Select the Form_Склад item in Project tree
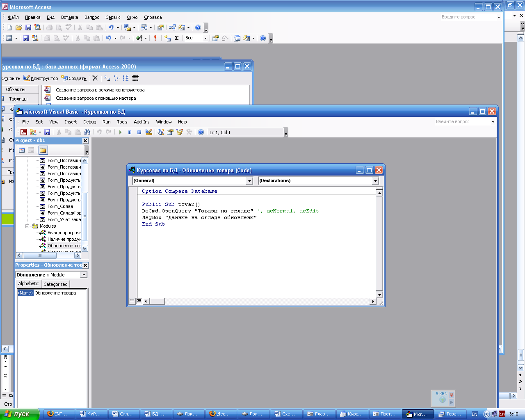Screen dimensions: 525x420 60,206
